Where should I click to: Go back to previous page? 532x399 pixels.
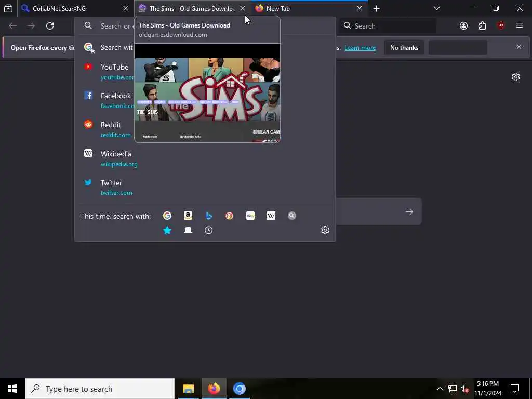tap(12, 26)
